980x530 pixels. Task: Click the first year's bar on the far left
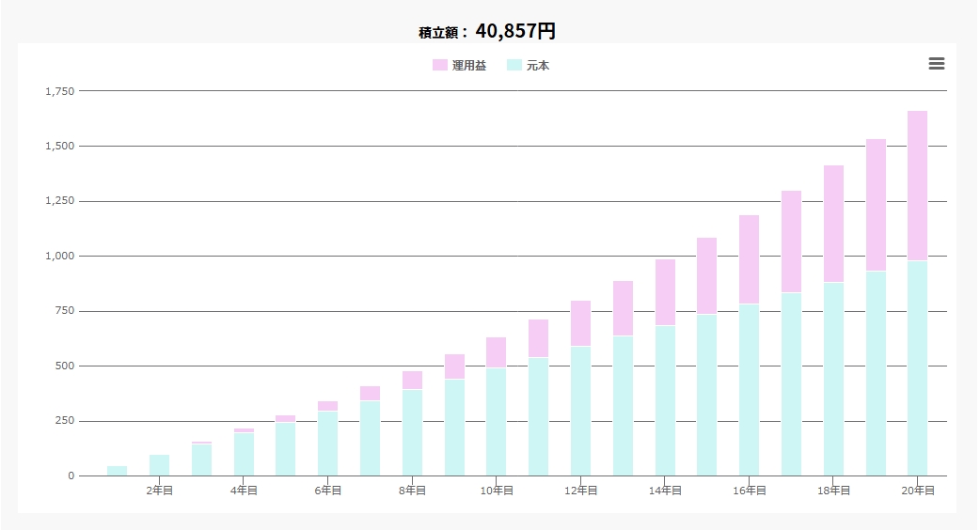click(x=118, y=471)
